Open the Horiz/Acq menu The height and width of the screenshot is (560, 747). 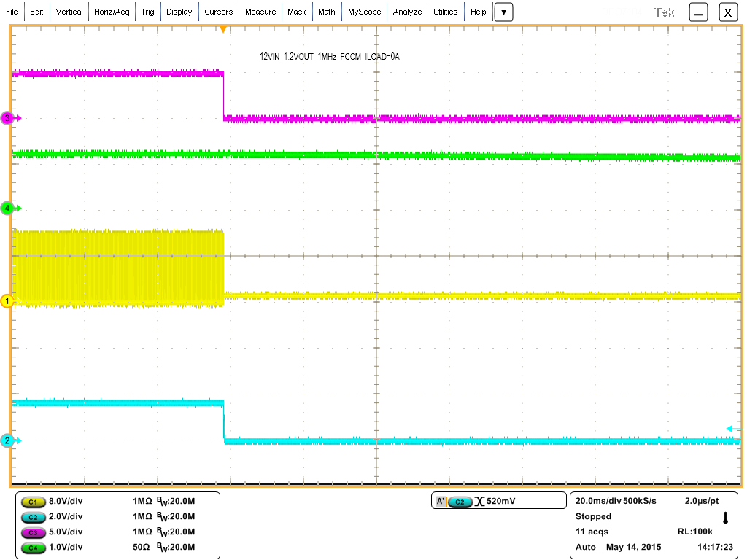pos(112,12)
